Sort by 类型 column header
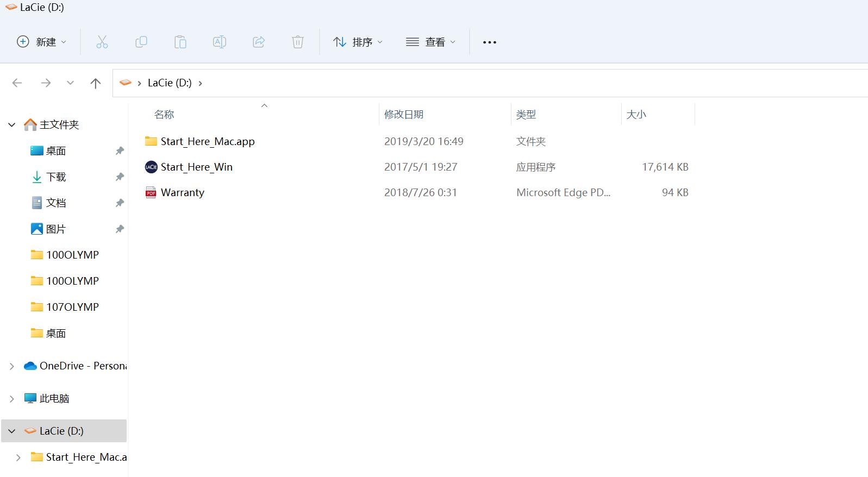 coord(526,115)
